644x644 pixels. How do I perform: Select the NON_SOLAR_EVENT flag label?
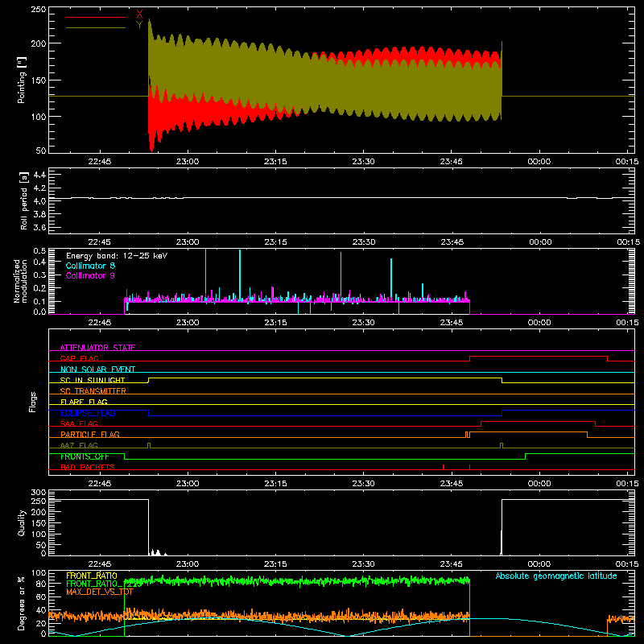tap(97, 369)
